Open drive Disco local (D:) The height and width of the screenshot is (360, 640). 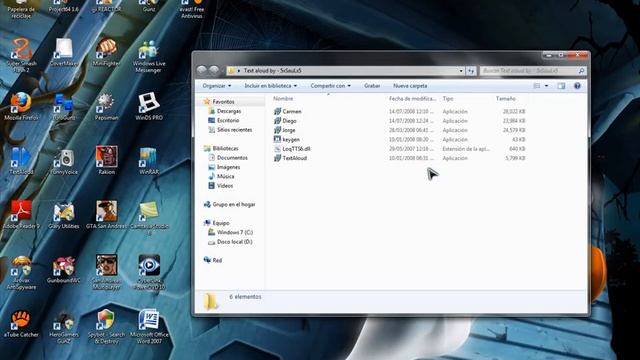tap(234, 242)
